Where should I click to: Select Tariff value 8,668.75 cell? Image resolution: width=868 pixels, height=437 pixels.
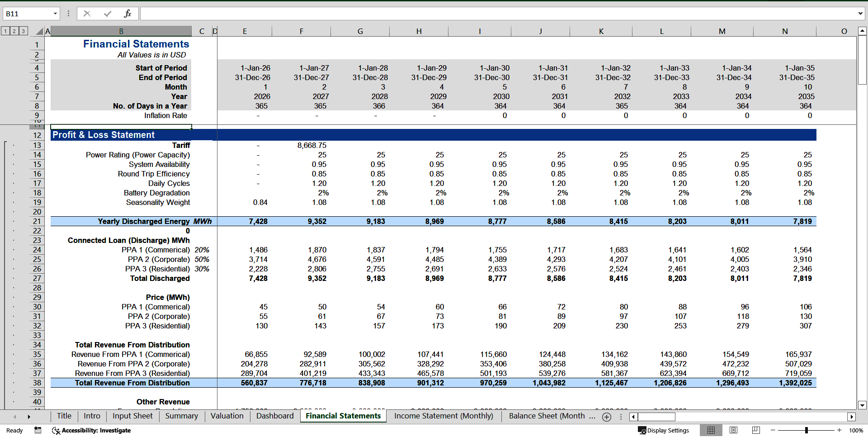[x=301, y=145]
